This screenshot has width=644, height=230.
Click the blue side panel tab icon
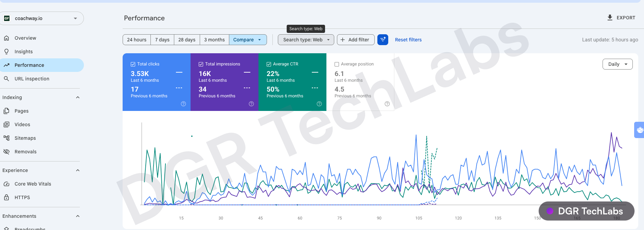[640, 130]
